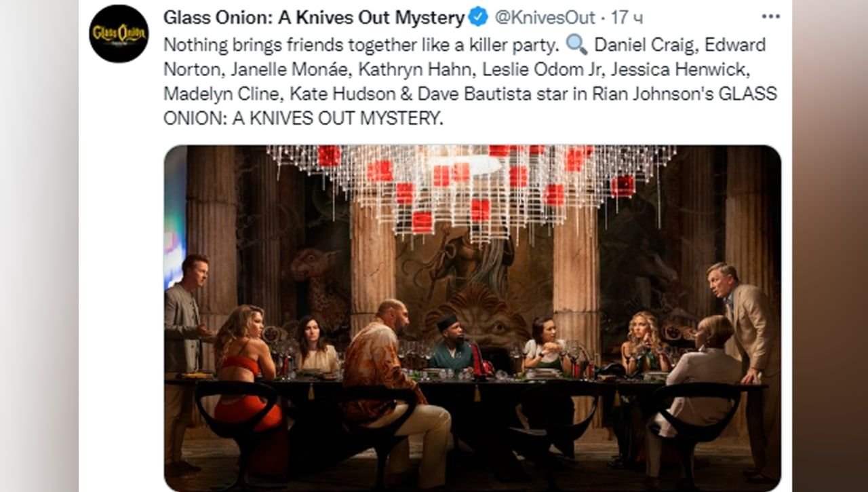Click the blue verified badge
The height and width of the screenshot is (492, 868).
(479, 17)
